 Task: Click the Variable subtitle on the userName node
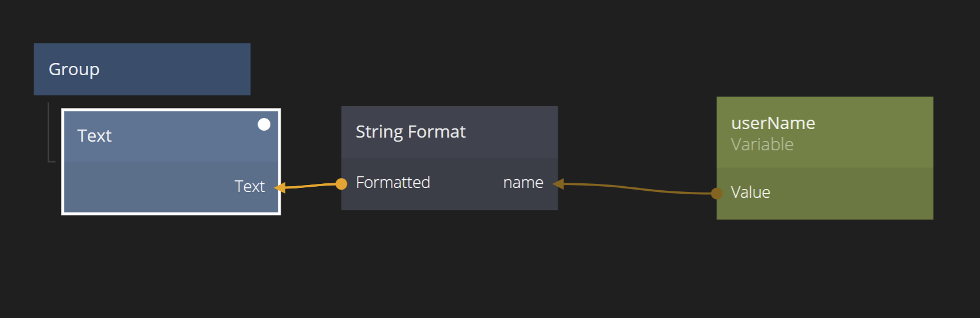762,145
